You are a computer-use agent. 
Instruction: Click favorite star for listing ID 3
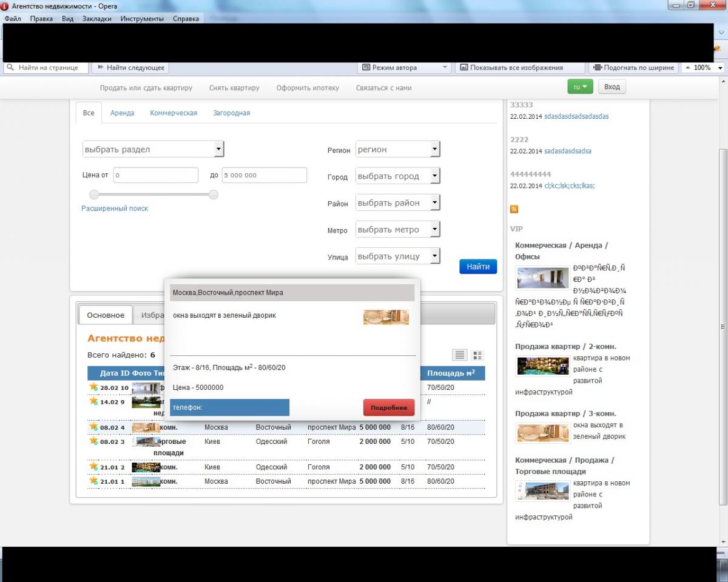[x=93, y=441]
